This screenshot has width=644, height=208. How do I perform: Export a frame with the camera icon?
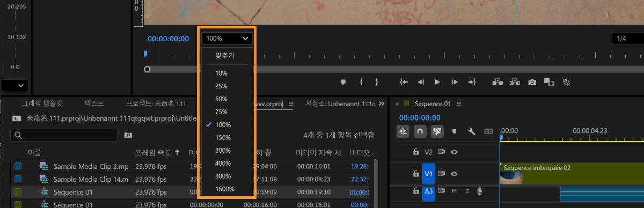pos(532,82)
